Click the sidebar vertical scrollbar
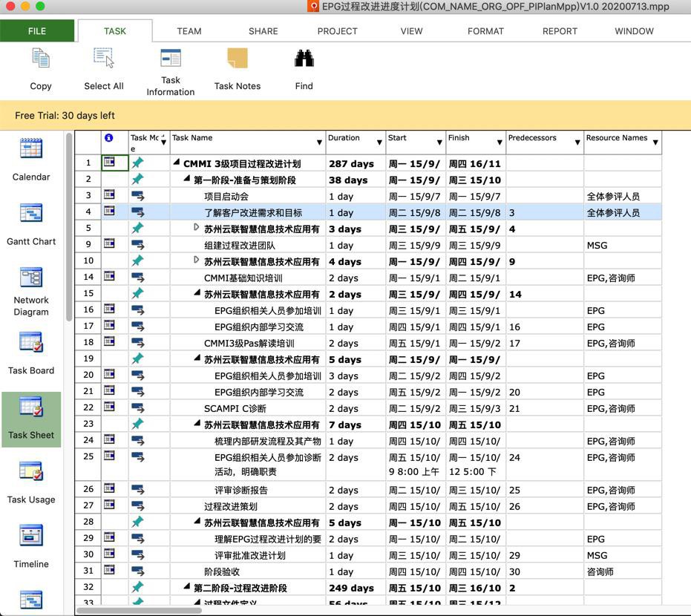 tap(69, 227)
